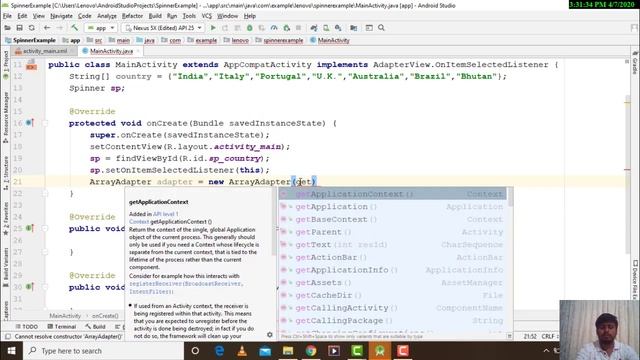This screenshot has height=360, width=640.
Task: Attach debugger to Android process icon
Action: 287,28
